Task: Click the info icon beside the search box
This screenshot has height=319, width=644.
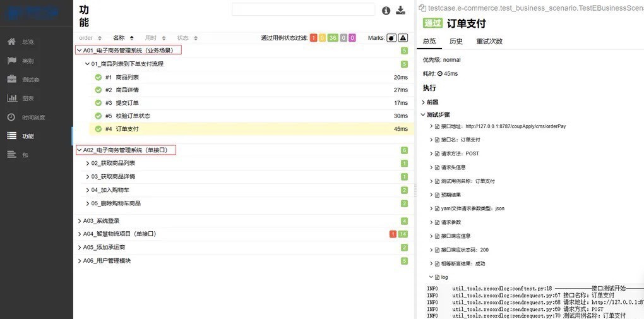Action: tap(386, 11)
